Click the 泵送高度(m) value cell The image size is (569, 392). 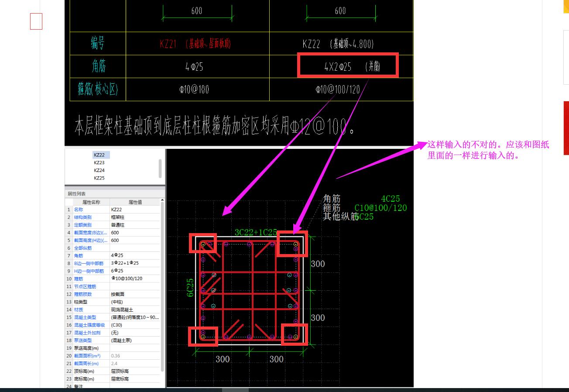tap(135, 348)
